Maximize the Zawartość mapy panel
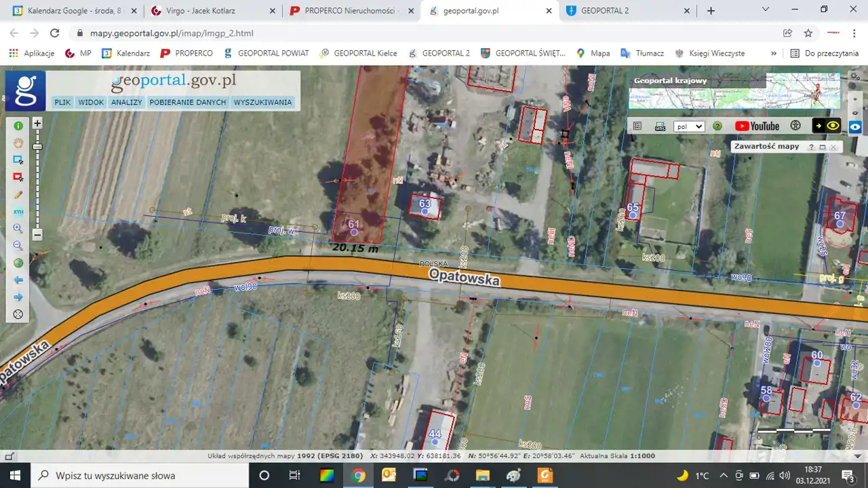 pyautogui.click(x=823, y=147)
